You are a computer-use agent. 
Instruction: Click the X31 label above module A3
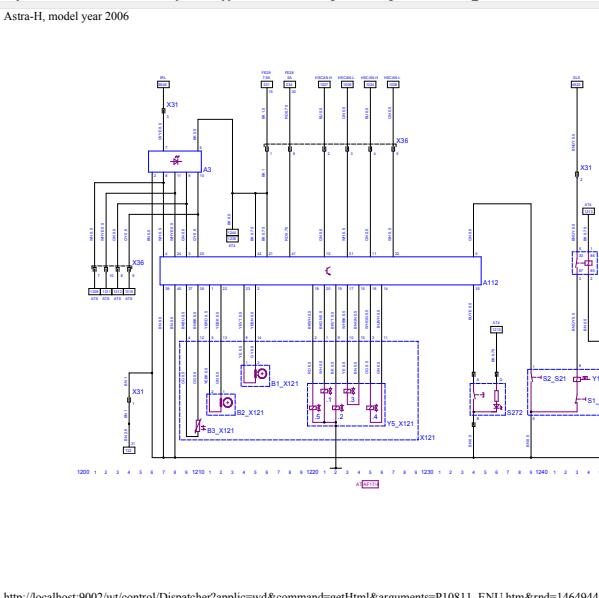pyautogui.click(x=172, y=105)
